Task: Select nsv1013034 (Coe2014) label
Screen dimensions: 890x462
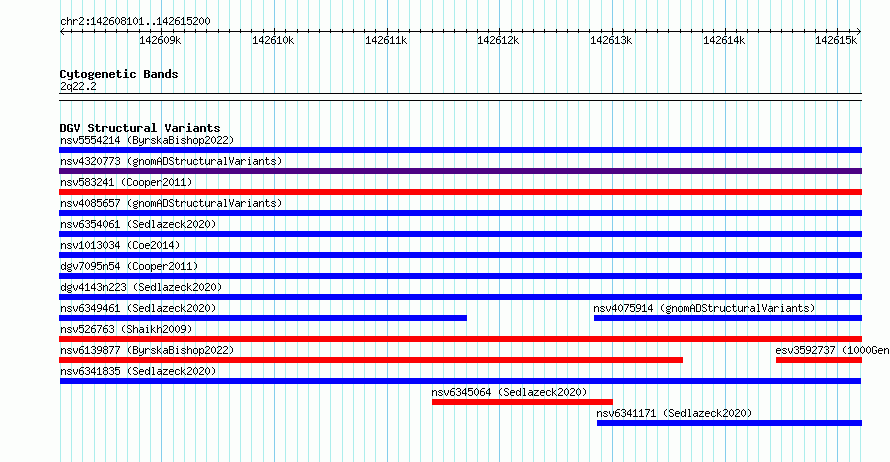Action: click(x=120, y=245)
